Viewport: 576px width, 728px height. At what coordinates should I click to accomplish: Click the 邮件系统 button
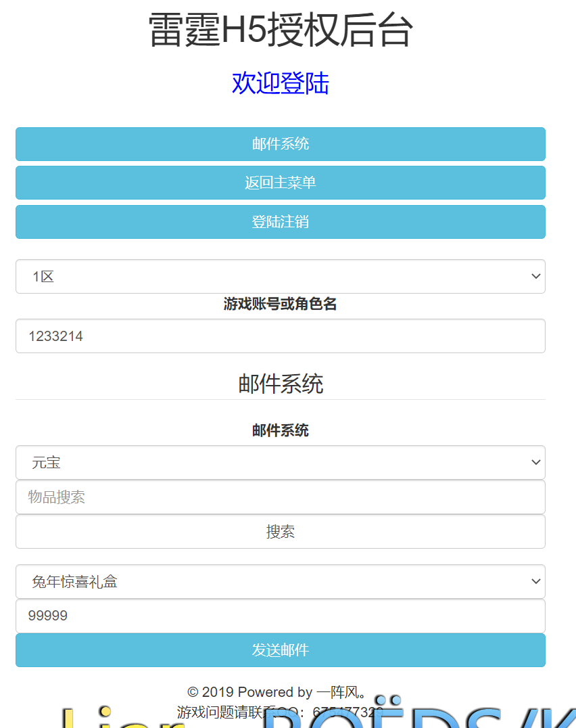280,144
